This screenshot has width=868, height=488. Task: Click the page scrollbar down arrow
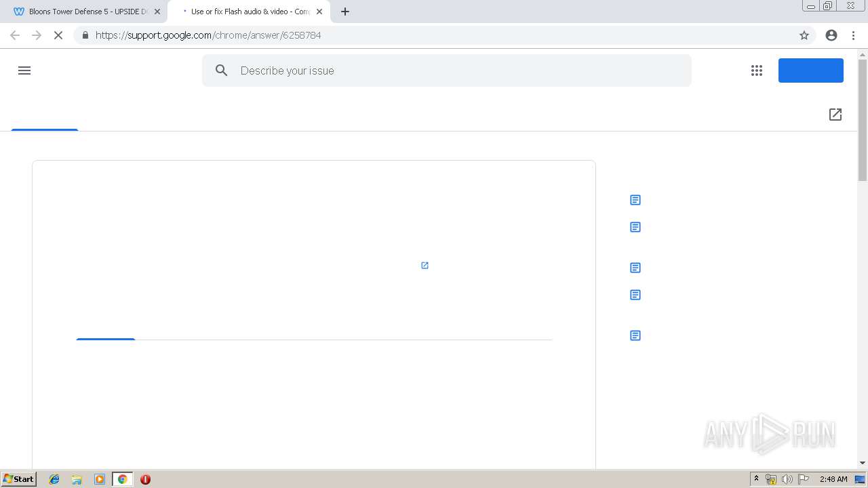pyautogui.click(x=863, y=463)
